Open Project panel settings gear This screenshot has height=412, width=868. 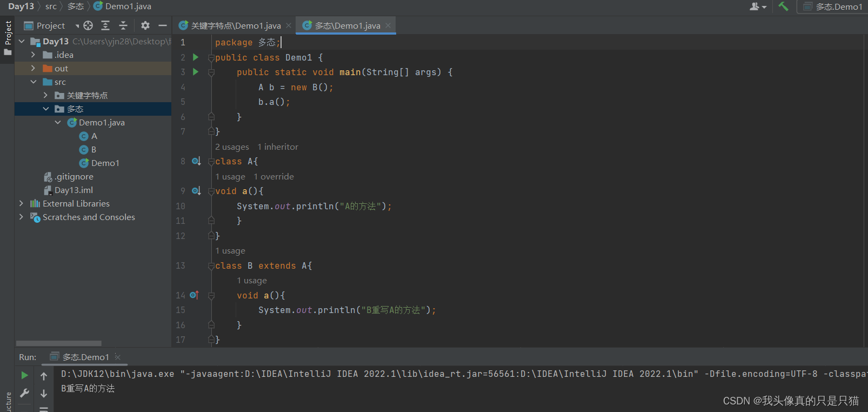[145, 25]
